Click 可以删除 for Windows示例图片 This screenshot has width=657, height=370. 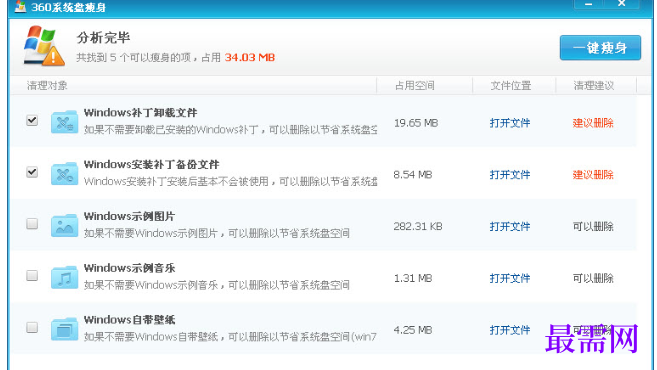tap(593, 226)
